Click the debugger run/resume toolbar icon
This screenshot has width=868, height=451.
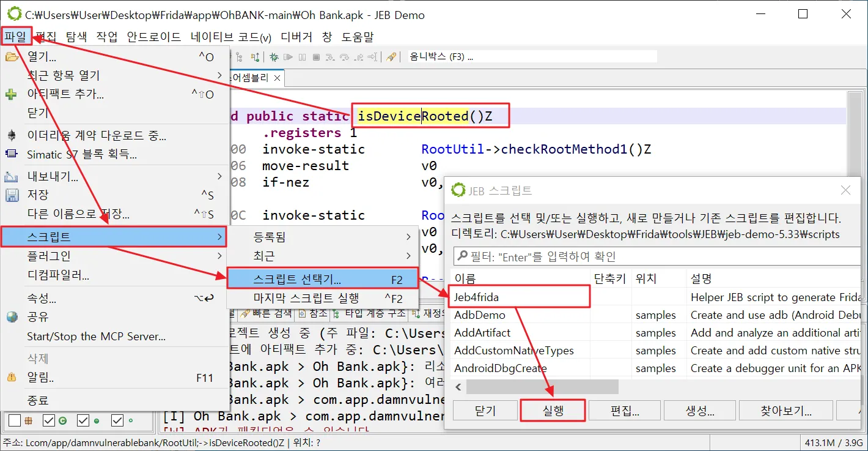[x=288, y=57]
